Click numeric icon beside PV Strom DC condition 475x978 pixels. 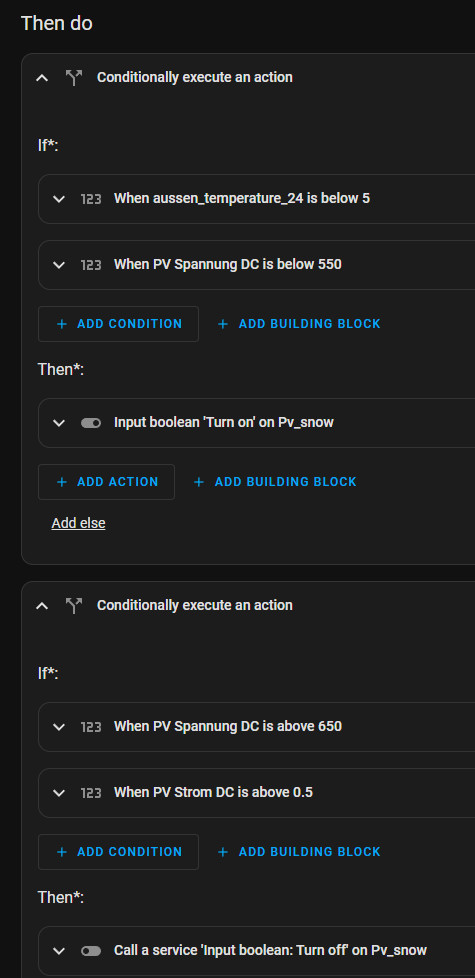coord(91,793)
